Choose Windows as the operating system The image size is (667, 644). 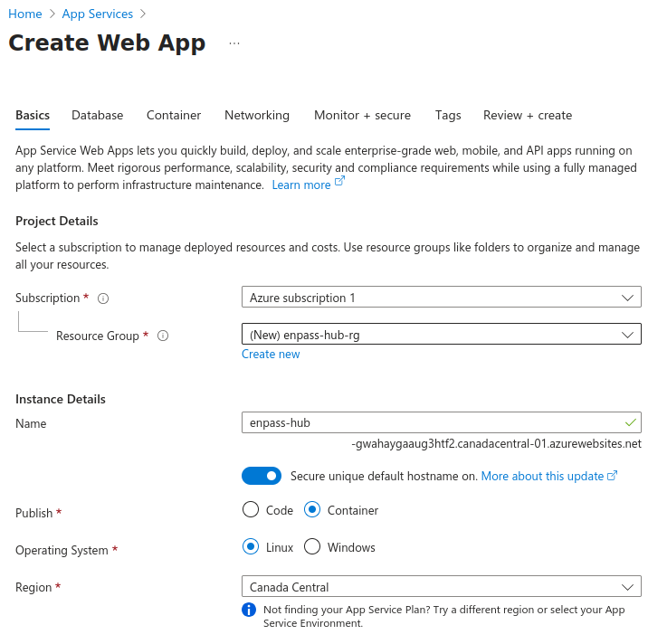tap(312, 546)
